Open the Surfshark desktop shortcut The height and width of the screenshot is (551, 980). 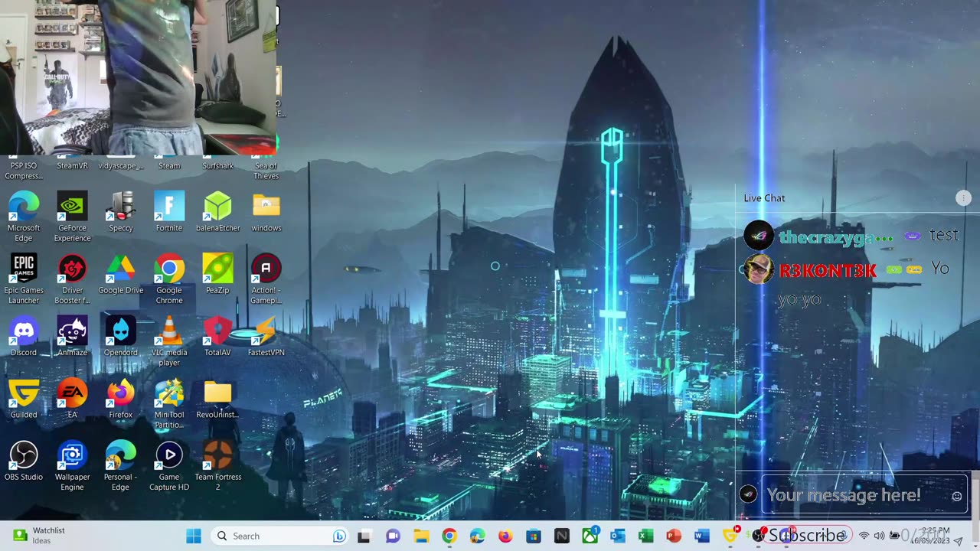[x=217, y=161]
